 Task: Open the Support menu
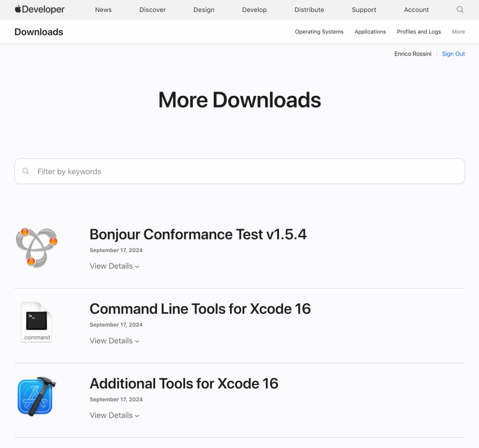click(x=364, y=10)
